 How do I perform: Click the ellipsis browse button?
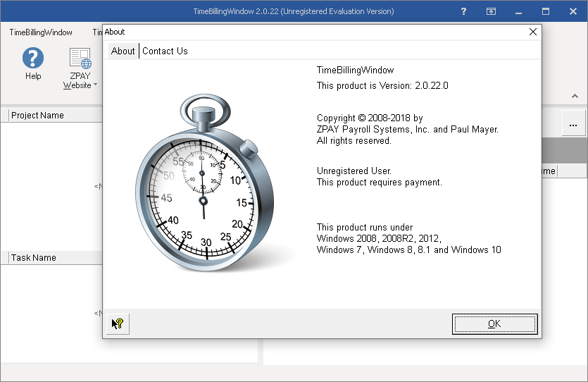tap(573, 125)
